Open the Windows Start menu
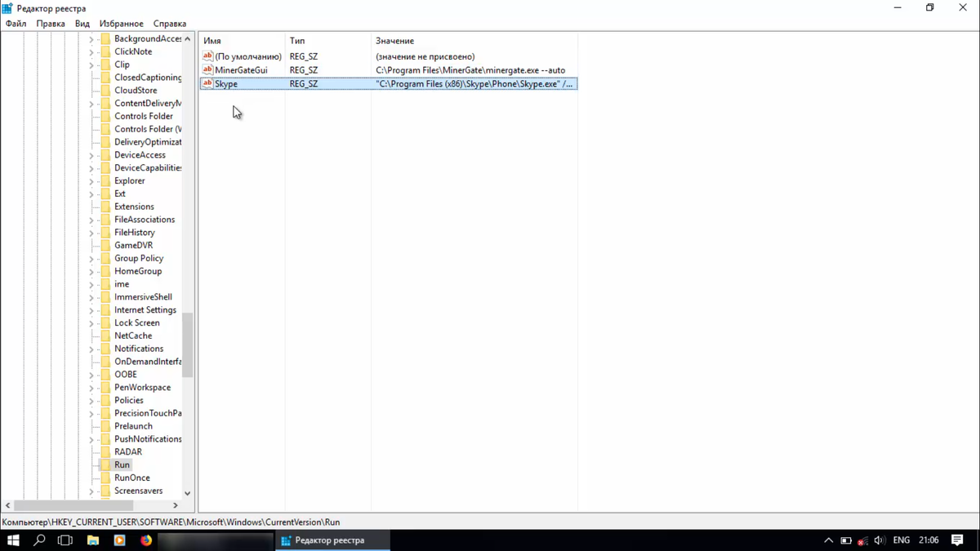Screen dimensions: 980x551 click(13, 540)
